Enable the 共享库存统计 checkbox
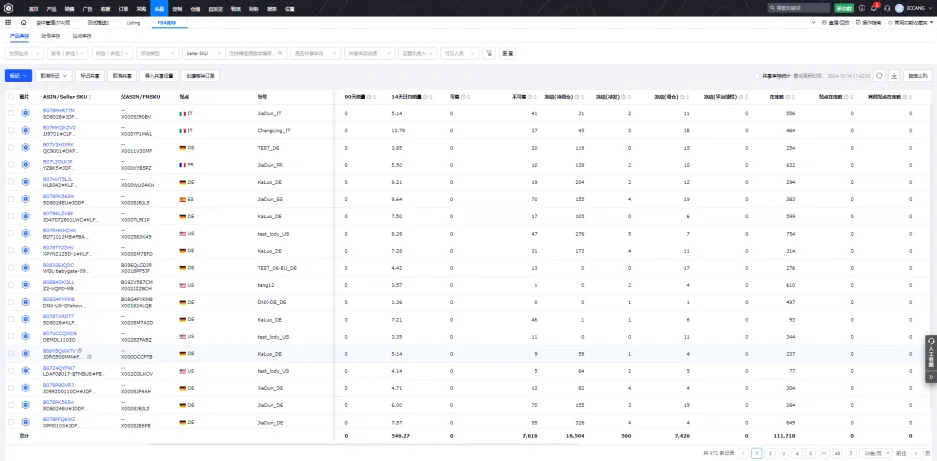The height and width of the screenshot is (461, 937). (758, 76)
